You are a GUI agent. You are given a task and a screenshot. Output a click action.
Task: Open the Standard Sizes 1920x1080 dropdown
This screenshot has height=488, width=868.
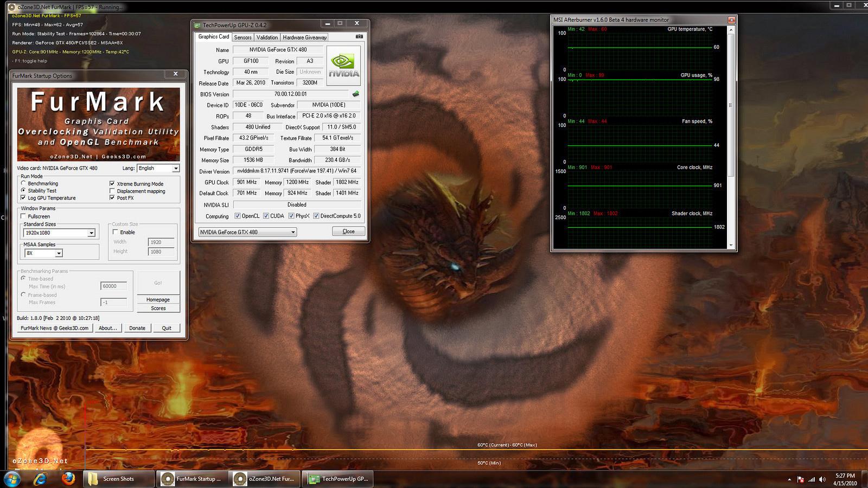91,233
